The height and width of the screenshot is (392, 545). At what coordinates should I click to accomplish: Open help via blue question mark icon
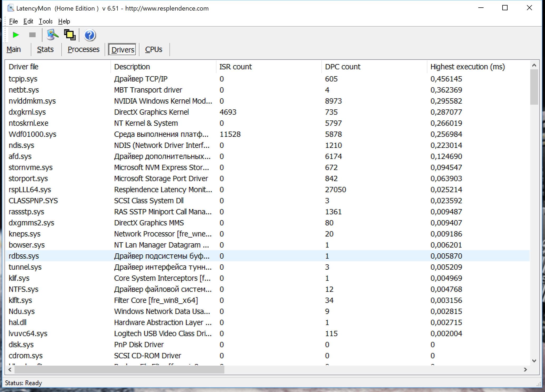(90, 35)
